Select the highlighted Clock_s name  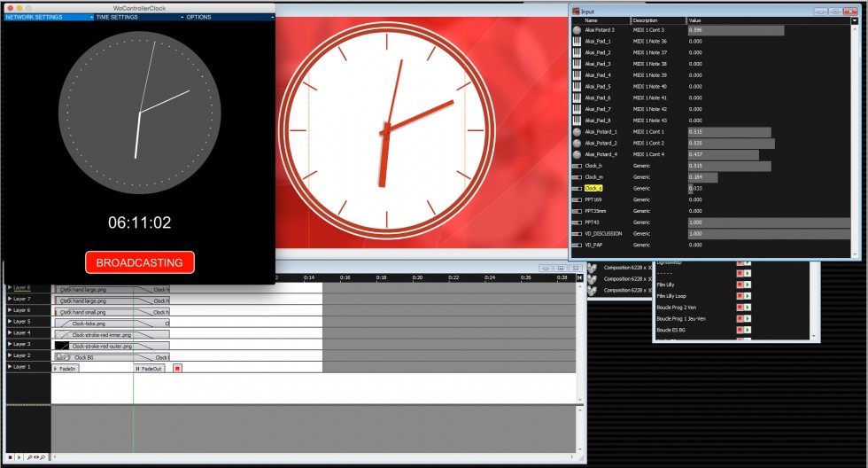tap(593, 188)
